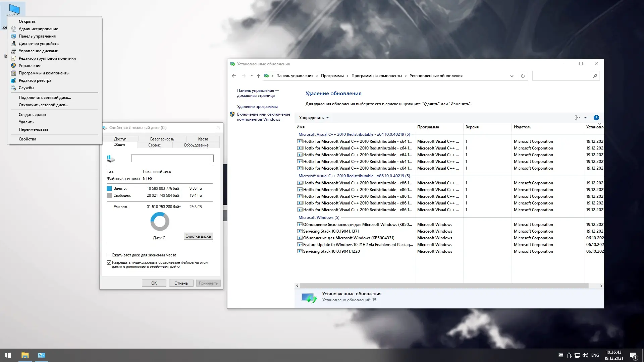
Task: Select Диспетчер устройств in the context menu
Action: tap(39, 44)
